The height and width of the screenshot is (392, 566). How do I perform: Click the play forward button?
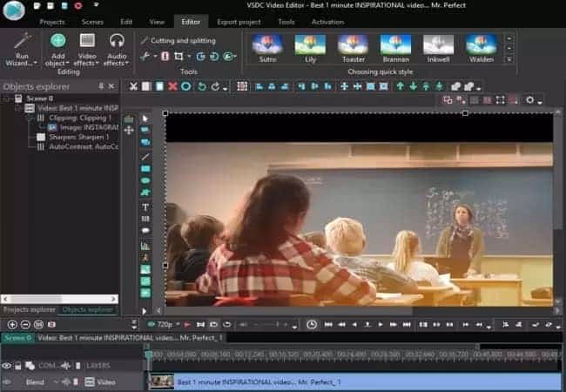pos(381,325)
